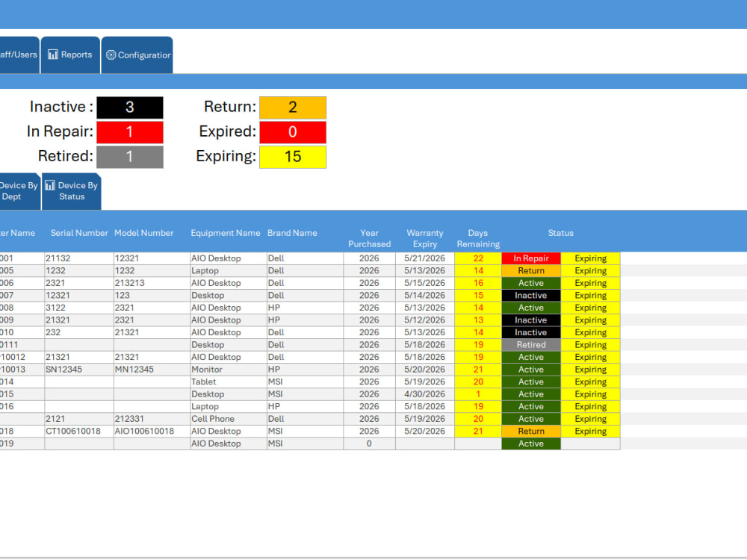Select serial number SN12345 cell
The width and height of the screenshot is (747, 560).
pyautogui.click(x=79, y=370)
